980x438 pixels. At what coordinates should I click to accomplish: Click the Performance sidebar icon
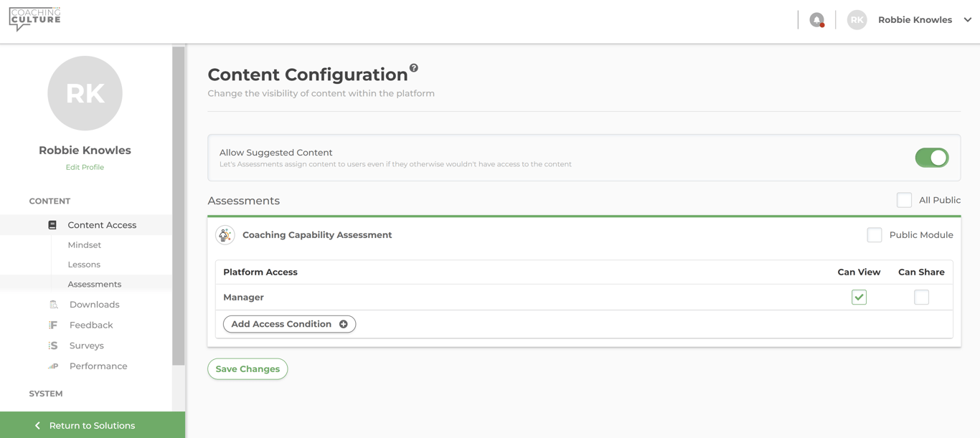click(x=53, y=366)
